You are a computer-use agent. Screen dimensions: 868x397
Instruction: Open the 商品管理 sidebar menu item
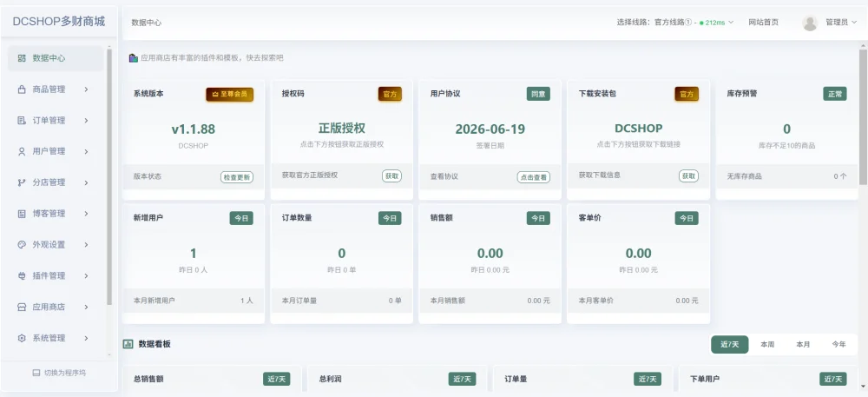(x=56, y=89)
